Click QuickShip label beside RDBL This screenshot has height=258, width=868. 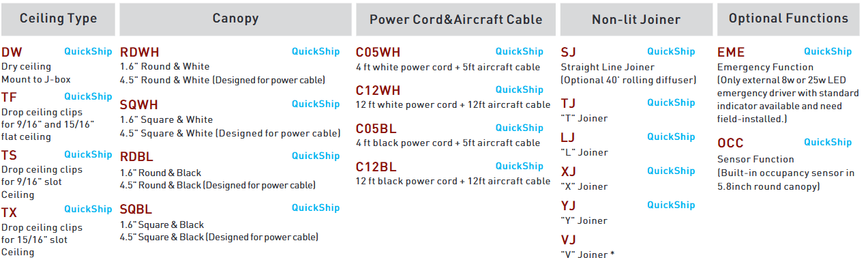[316, 156]
